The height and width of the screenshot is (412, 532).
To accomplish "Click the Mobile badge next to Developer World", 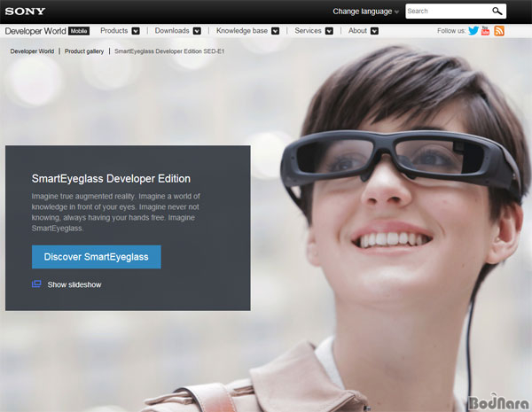I will point(79,31).
